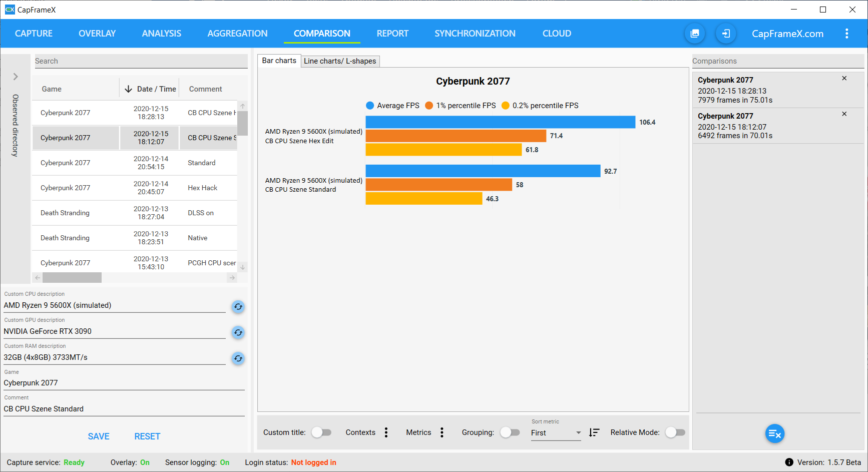The height and width of the screenshot is (472, 868).
Task: Sort records by Game column header
Action: point(52,89)
